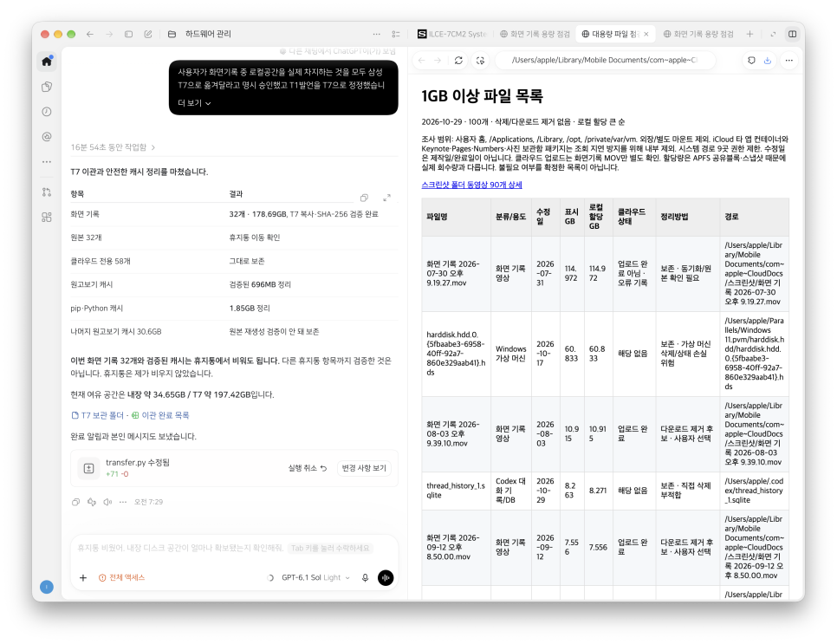Screen dimensions: 837x644
Task: Select the thread_history_1.sqlite file name cell
Action: point(457,491)
